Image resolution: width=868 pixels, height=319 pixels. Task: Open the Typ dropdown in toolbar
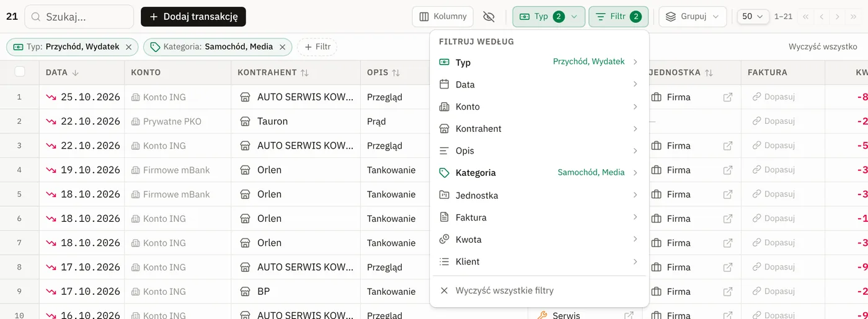549,17
